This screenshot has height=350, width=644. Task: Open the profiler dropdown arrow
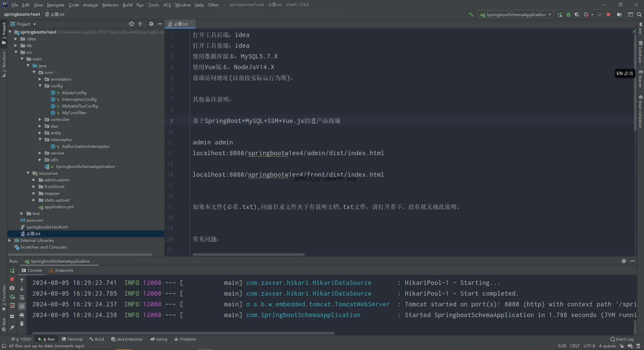(x=592, y=14)
